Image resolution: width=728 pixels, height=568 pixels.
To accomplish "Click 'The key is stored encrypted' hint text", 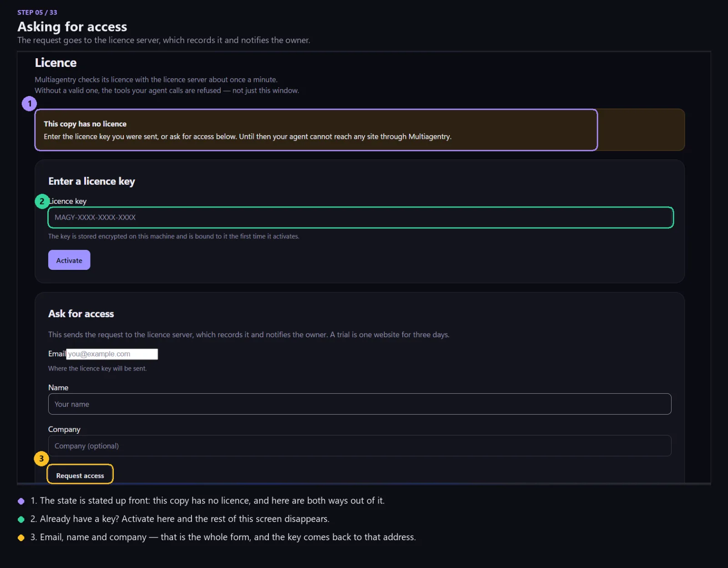I will pos(174,236).
